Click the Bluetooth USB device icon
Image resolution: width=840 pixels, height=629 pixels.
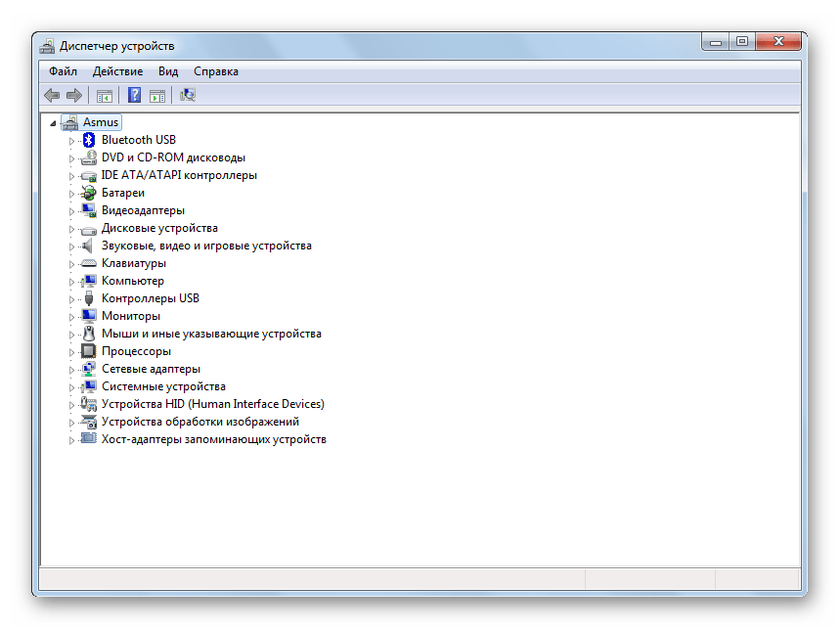[x=89, y=140]
